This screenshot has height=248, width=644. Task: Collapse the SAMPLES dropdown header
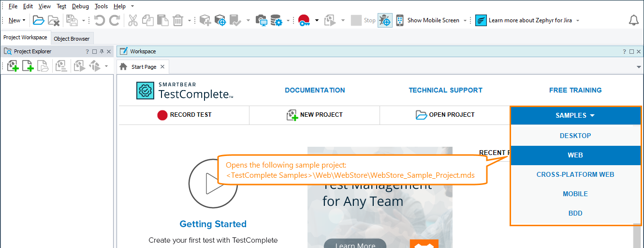[x=575, y=115]
